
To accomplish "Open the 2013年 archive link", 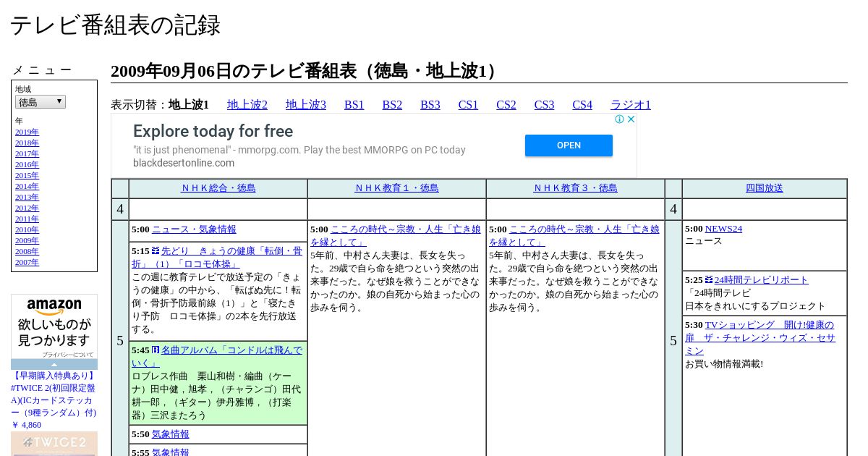I will coord(27,198).
